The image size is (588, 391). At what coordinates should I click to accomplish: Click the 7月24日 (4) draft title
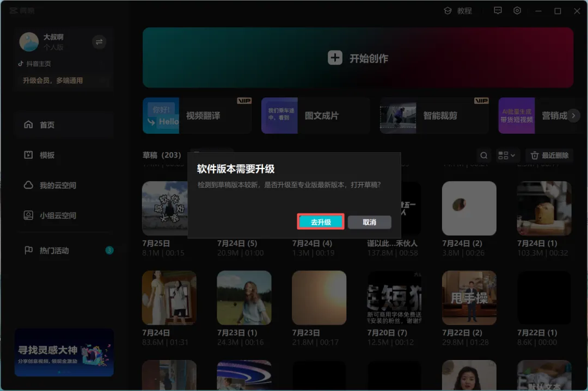coord(312,244)
